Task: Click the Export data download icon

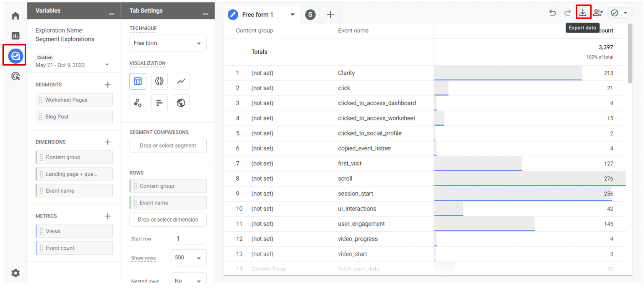Action: (x=583, y=13)
